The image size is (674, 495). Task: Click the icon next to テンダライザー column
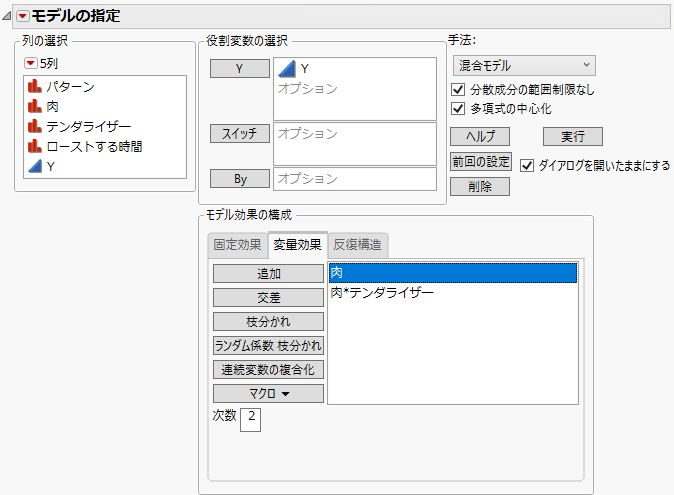[34, 126]
